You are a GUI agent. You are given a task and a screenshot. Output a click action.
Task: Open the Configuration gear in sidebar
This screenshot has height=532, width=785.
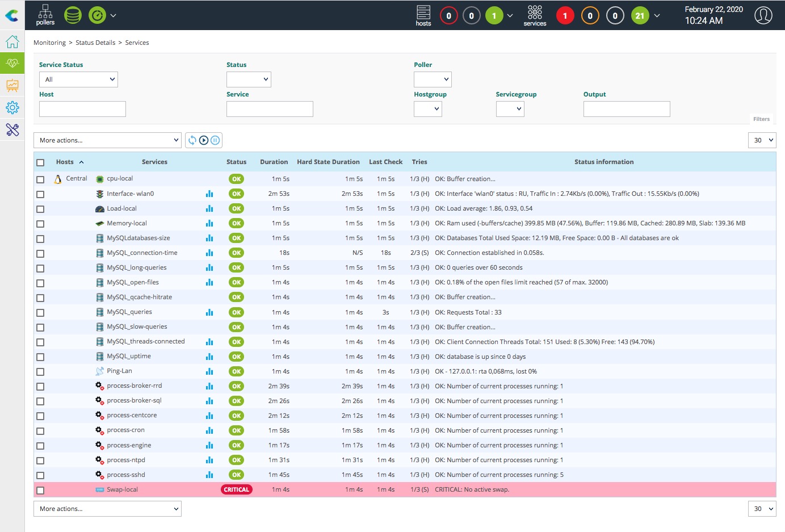pyautogui.click(x=12, y=107)
